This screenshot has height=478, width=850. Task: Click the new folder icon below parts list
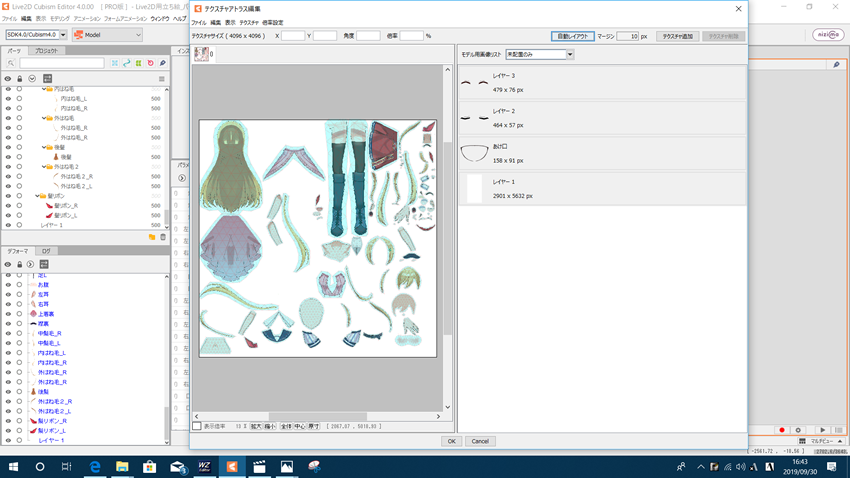[152, 237]
